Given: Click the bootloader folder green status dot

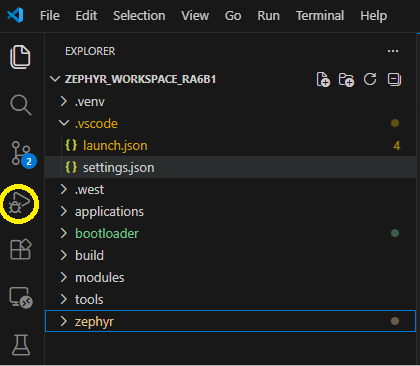Looking at the screenshot, I should [x=395, y=233].
